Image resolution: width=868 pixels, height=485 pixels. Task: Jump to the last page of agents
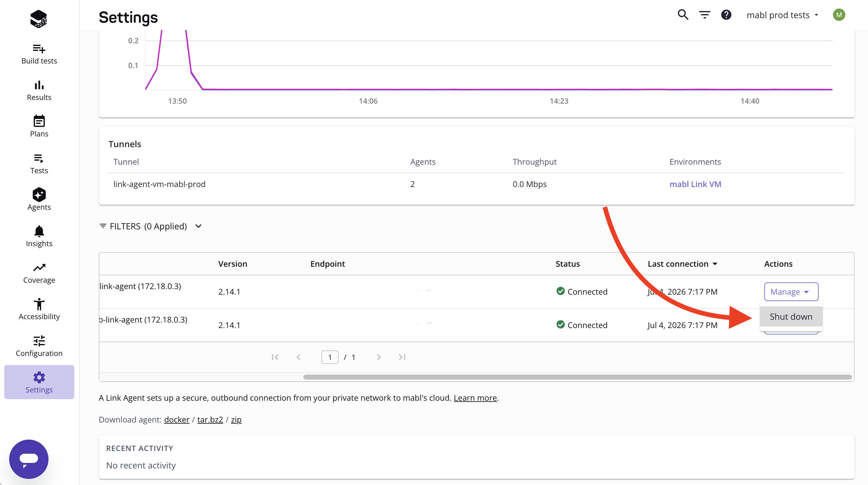click(x=402, y=357)
